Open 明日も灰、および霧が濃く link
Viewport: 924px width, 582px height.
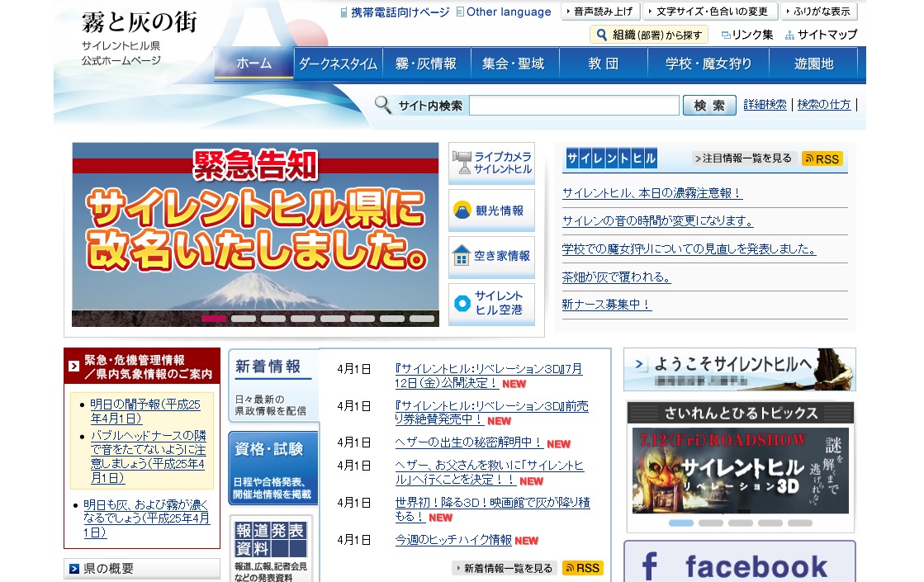click(146, 518)
